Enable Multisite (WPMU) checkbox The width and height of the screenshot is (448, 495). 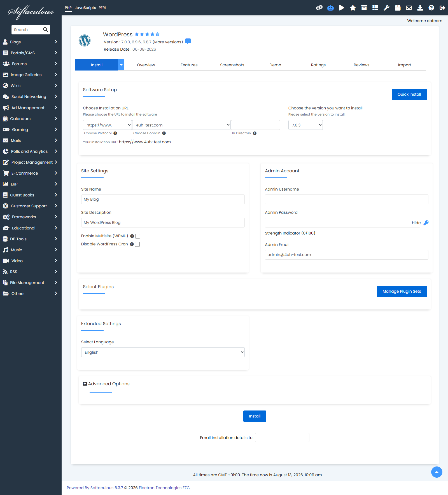point(138,236)
